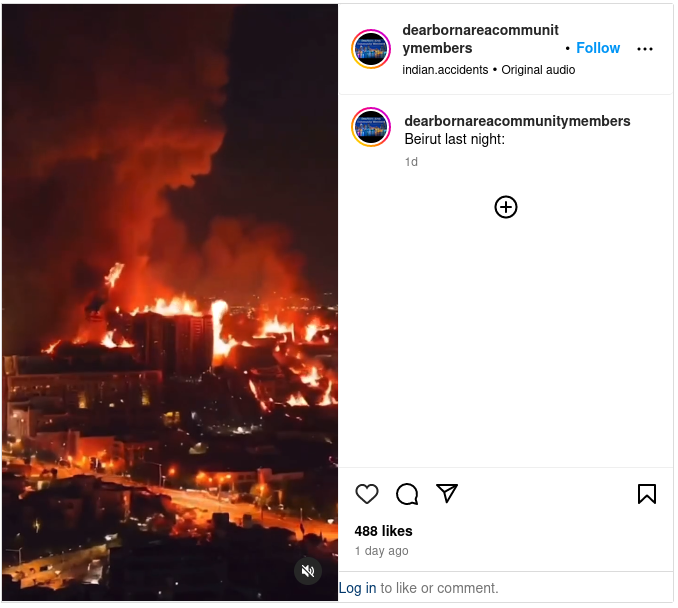Click the '1 day ago' post date
The image size is (678, 608).
point(382,551)
